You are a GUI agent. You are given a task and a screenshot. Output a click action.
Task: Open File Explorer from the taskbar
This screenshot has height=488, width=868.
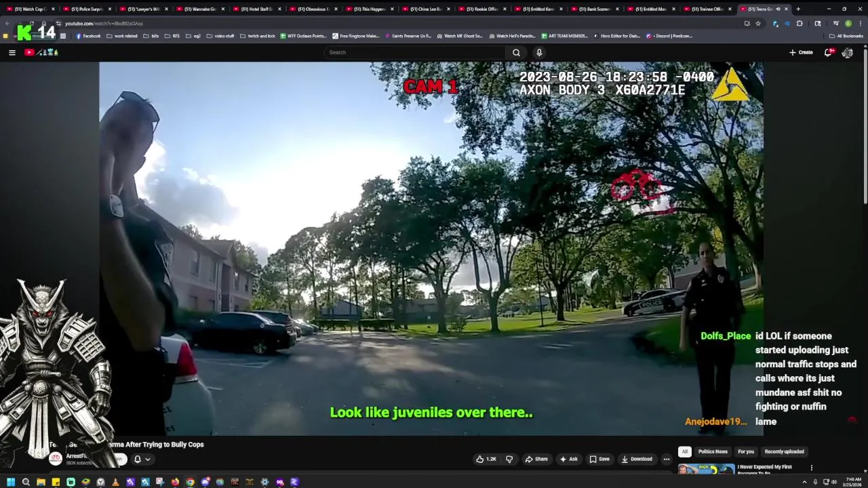[41, 482]
